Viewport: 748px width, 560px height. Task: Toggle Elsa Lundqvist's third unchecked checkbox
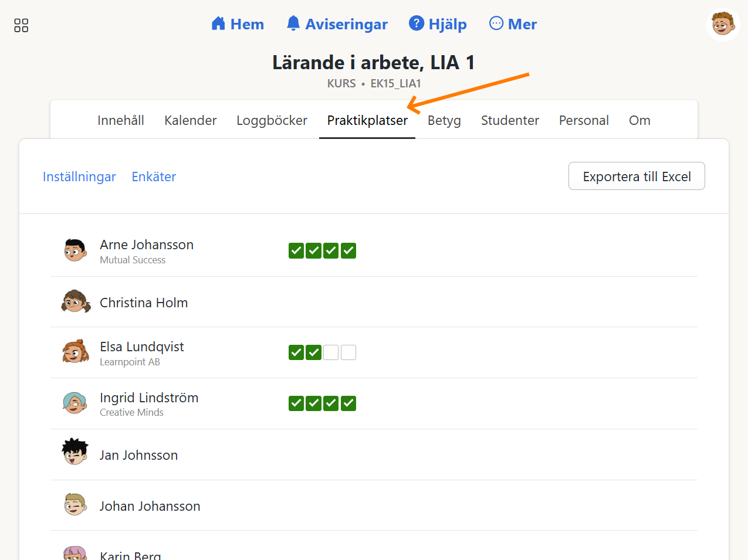(x=331, y=352)
